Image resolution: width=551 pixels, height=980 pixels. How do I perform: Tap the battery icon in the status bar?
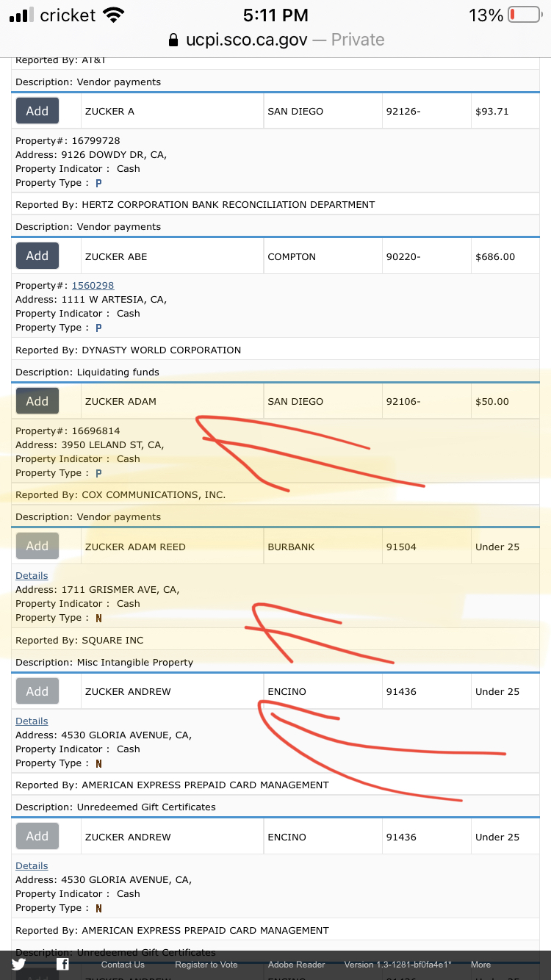coord(525,15)
